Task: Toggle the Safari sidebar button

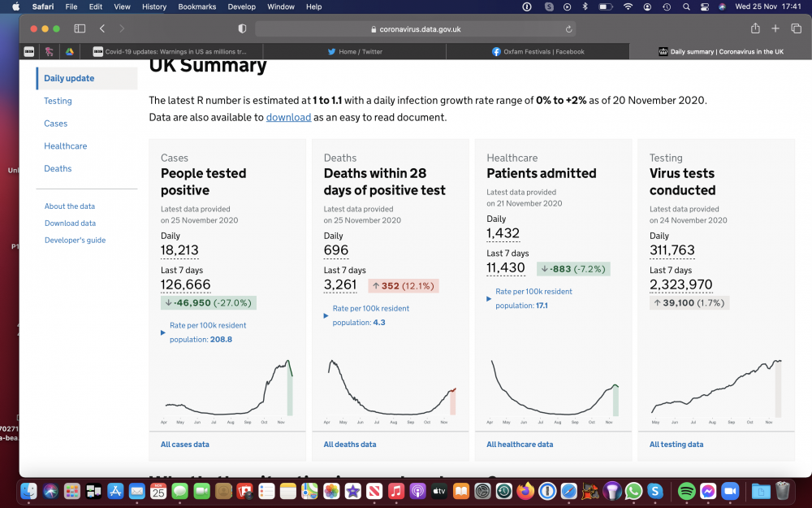Action: 80,28
